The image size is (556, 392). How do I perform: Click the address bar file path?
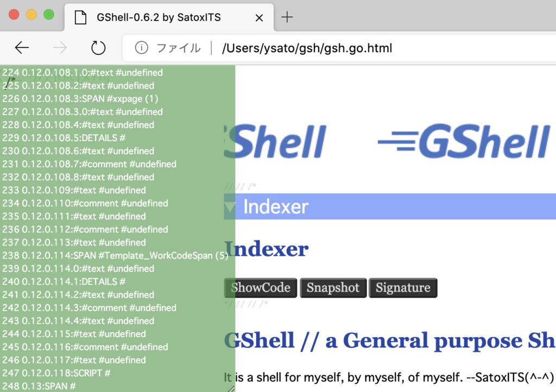tap(307, 48)
